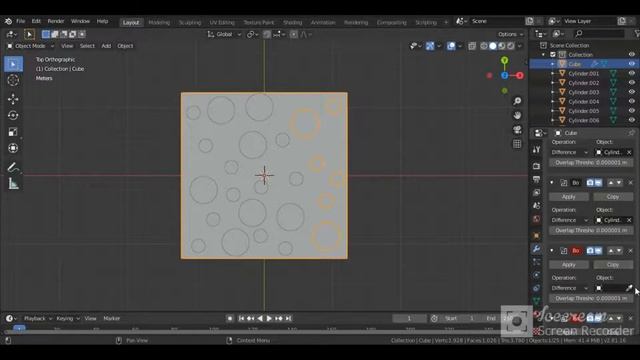Hide Cylinder.003 using its eye icon
The width and height of the screenshot is (640, 360).
coord(631,92)
